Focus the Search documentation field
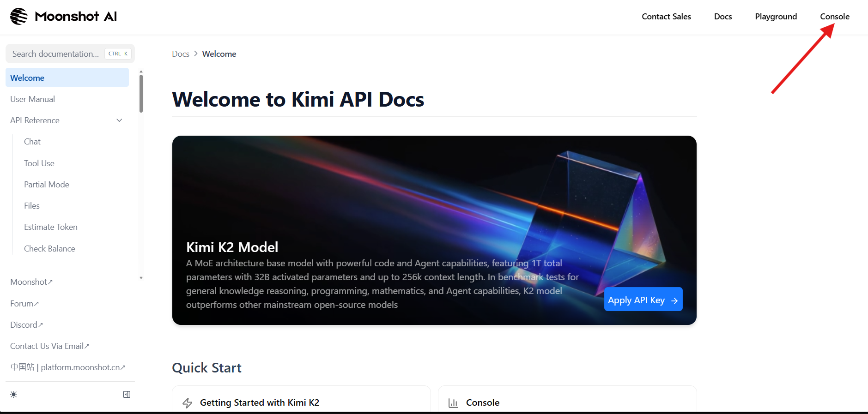Screen dimensions: 868x414 click(x=55, y=54)
